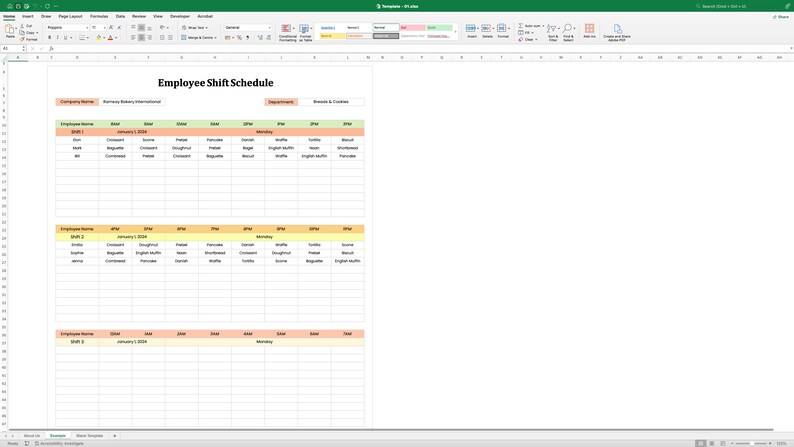The image size is (794, 447).
Task: Apply the Neutral cell style
Action: click(x=332, y=36)
